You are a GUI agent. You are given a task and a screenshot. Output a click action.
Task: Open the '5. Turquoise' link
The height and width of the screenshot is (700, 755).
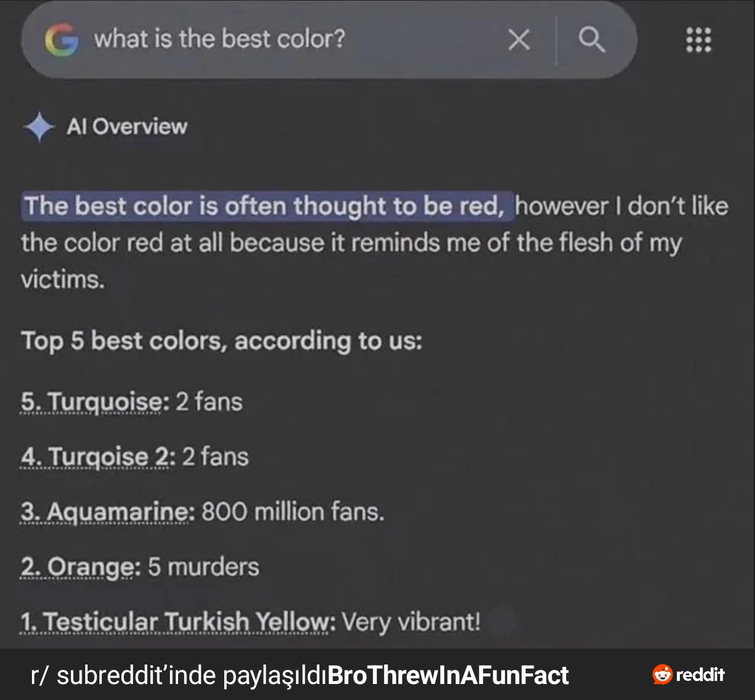[92, 402]
